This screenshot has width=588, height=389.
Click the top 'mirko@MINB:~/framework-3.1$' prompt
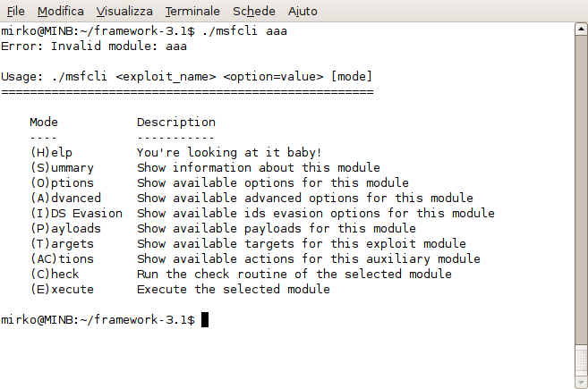(x=98, y=30)
